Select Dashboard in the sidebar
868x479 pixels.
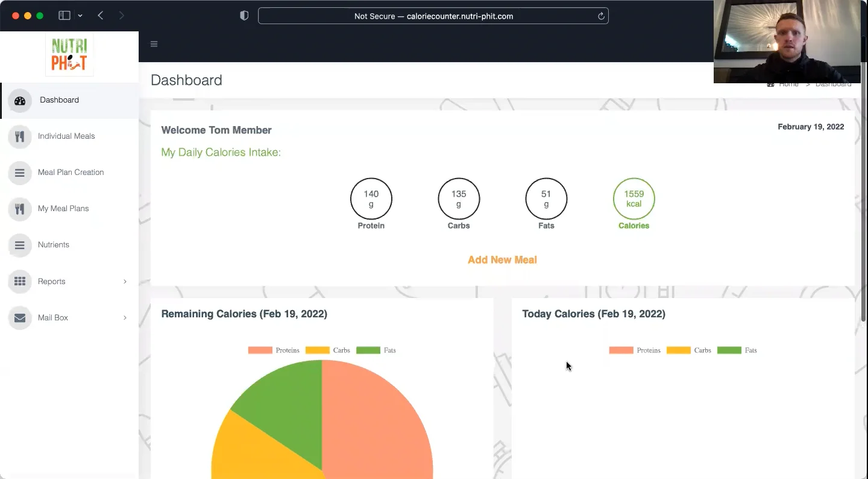pos(69,101)
